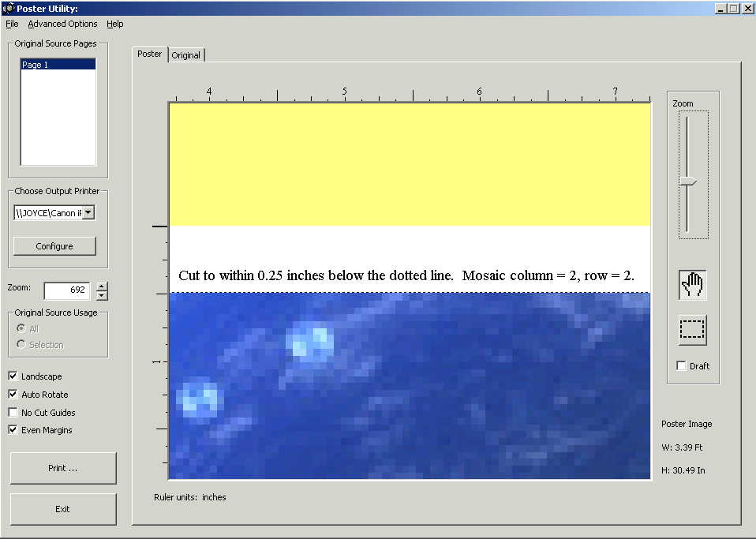The height and width of the screenshot is (539, 756).
Task: Click the Configure printer button
Action: pos(54,246)
